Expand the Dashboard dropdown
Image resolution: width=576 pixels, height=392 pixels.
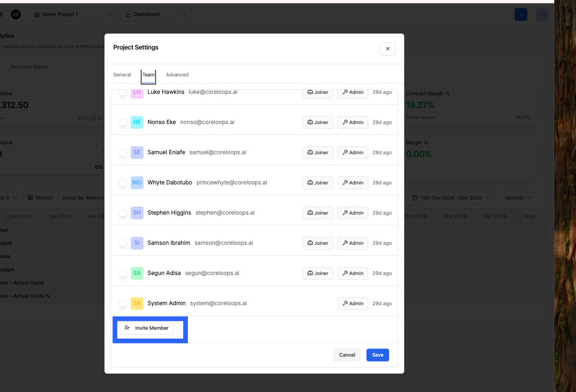pyautogui.click(x=156, y=15)
